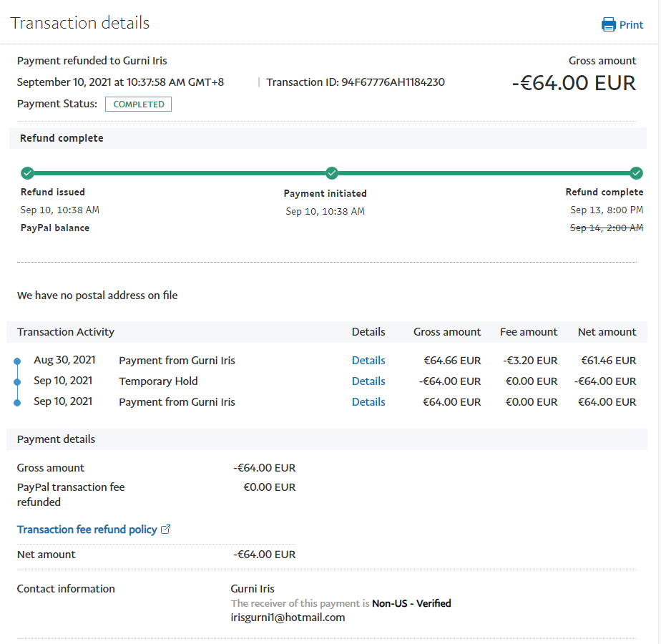Click the Transaction Activity table header
661x644 pixels.
click(66, 332)
